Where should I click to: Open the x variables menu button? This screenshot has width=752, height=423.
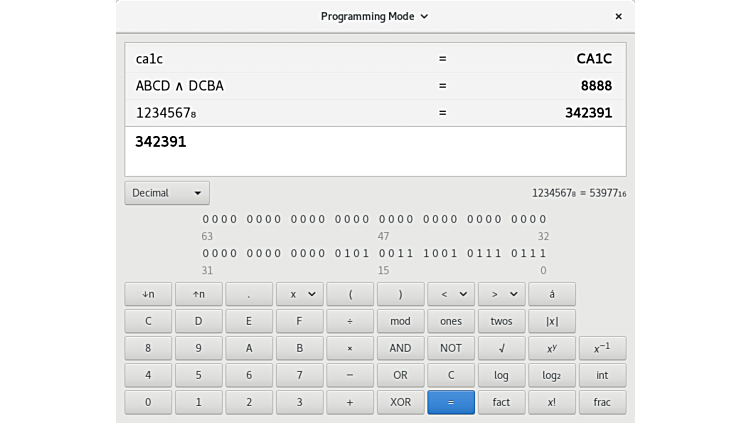click(300, 294)
